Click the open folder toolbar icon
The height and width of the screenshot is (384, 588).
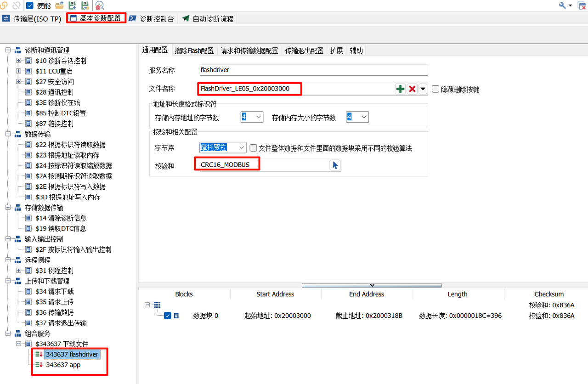(x=59, y=6)
